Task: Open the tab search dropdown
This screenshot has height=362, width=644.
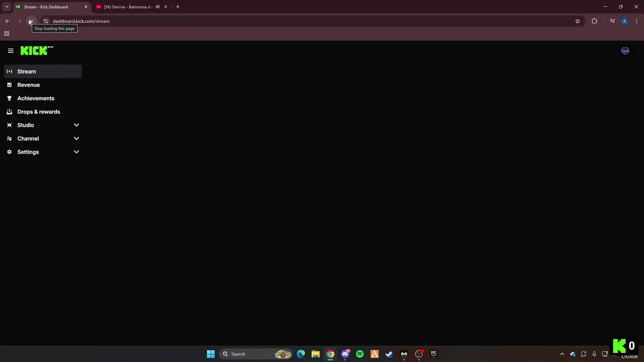Action: point(7,7)
